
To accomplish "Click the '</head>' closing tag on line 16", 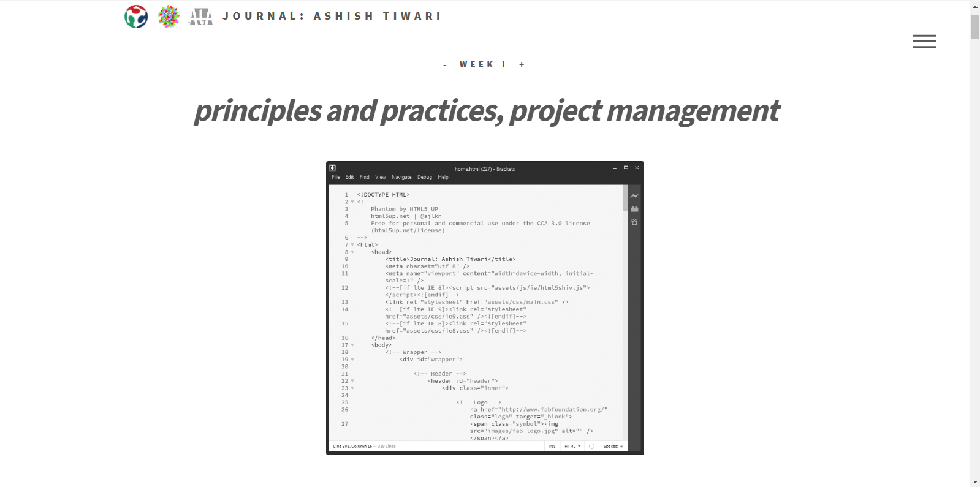I will 383,338.
